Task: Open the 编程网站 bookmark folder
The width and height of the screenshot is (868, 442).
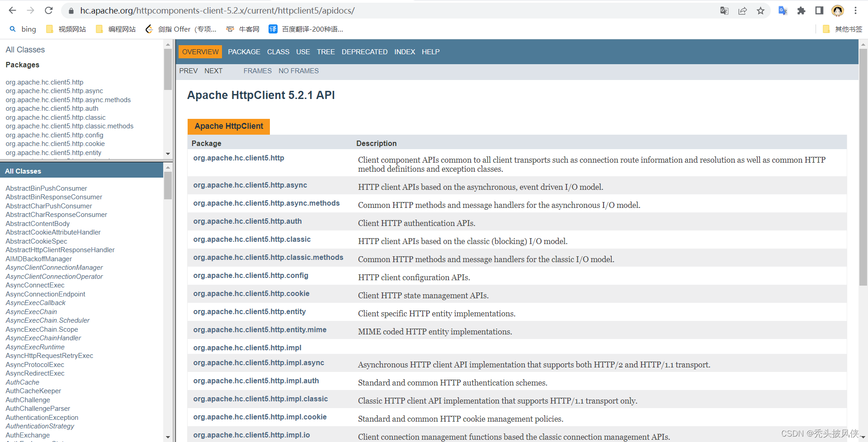Action: click(116, 29)
